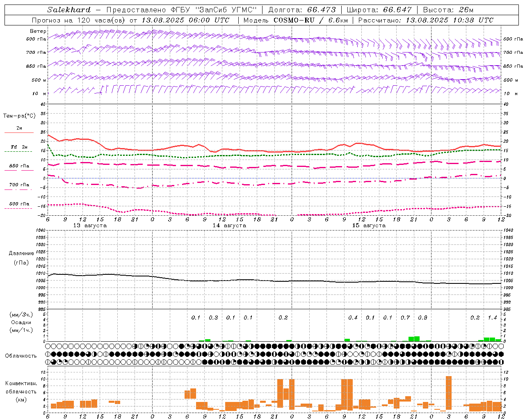Click the green Td 2м legend line
The image size is (525, 420).
click(x=18, y=151)
